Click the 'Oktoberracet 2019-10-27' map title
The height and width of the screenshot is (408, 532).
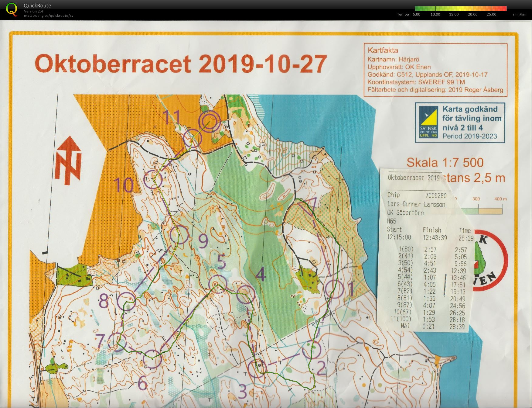pos(181,64)
